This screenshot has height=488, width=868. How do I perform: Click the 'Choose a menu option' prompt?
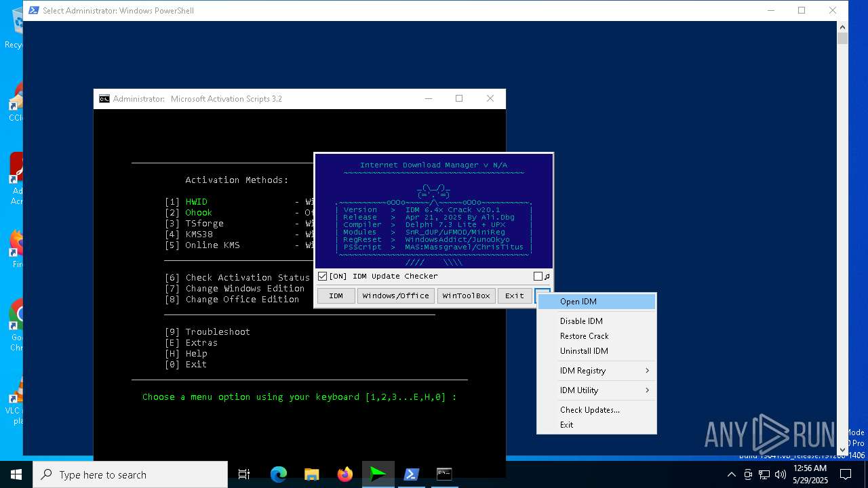coord(300,397)
